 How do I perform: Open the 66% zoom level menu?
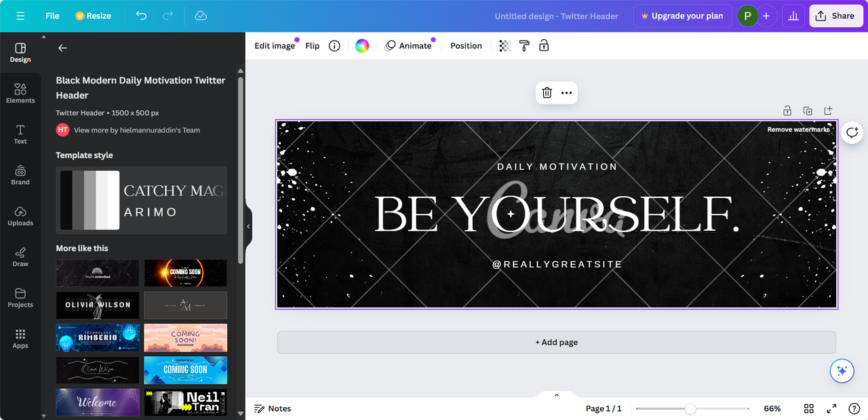[x=772, y=408]
